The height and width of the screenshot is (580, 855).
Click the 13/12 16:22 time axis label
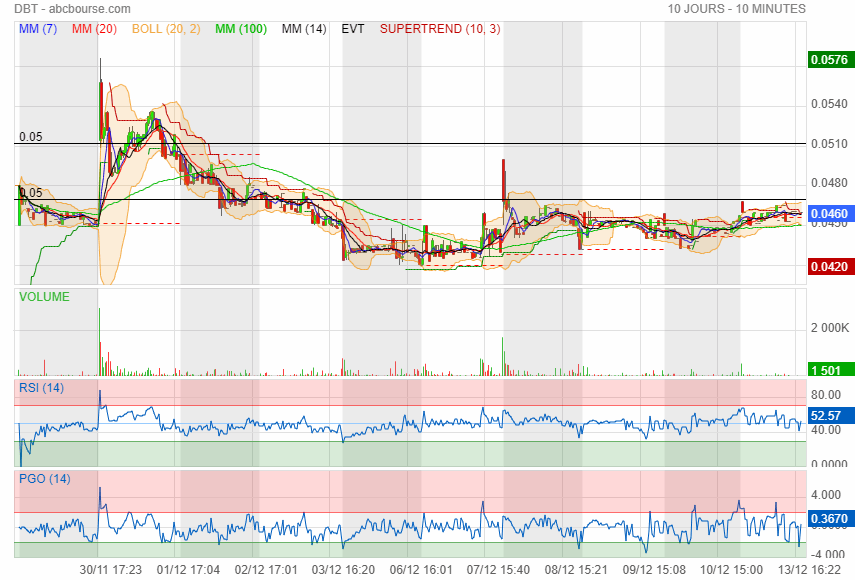[x=809, y=570]
